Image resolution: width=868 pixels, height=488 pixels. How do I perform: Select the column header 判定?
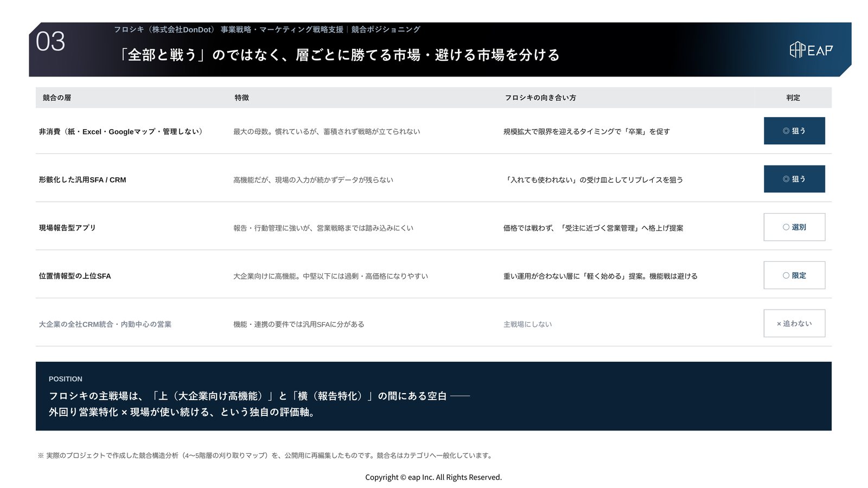(x=793, y=98)
